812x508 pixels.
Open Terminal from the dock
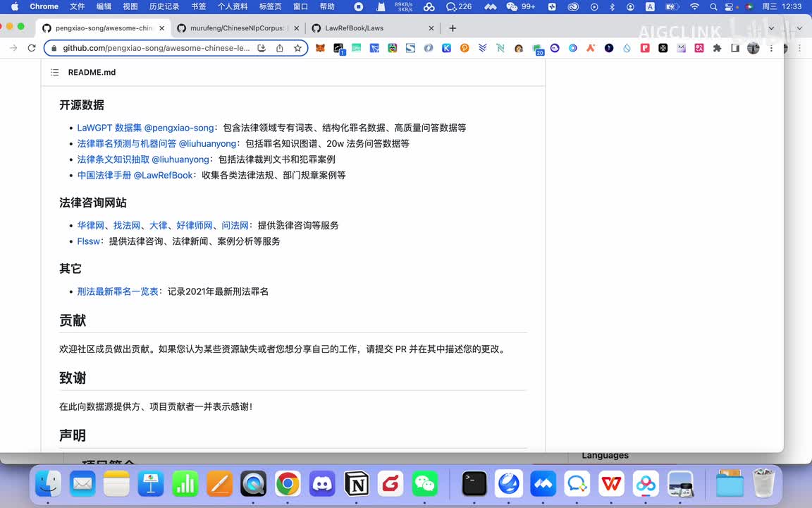point(474,484)
